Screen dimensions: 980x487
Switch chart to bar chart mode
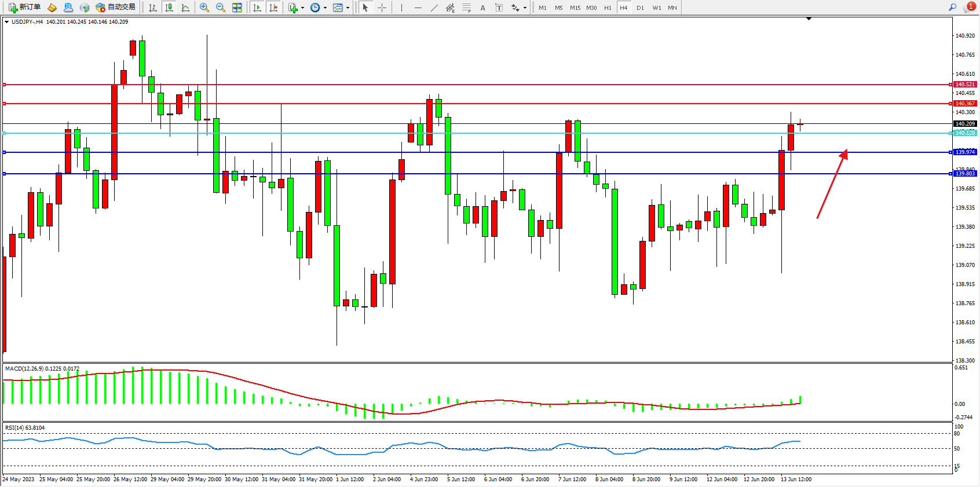pos(153,8)
